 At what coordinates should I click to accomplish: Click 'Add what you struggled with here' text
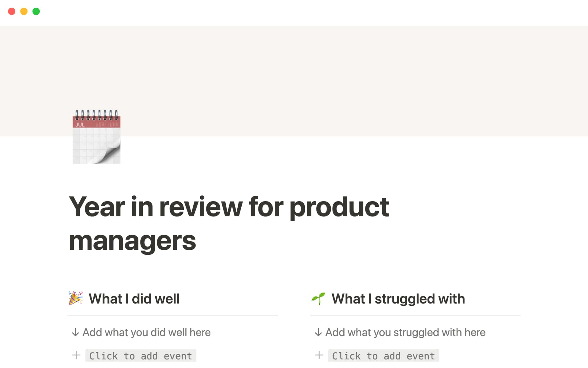(405, 332)
